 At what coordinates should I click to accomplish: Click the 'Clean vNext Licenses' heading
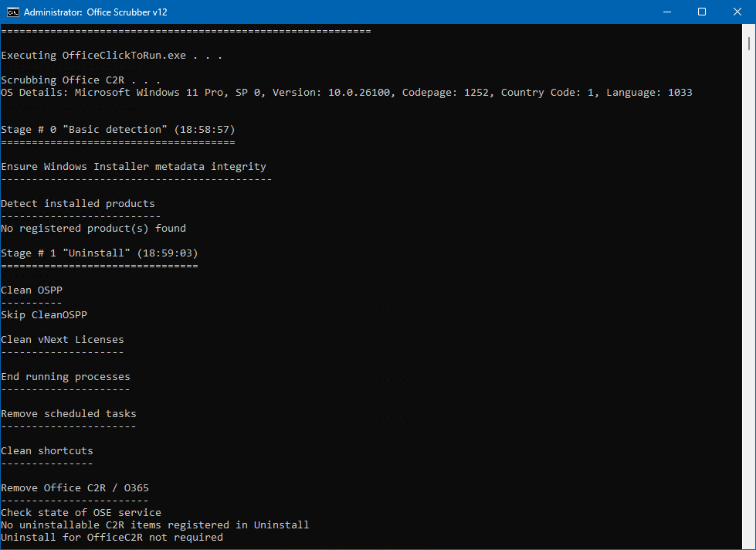coord(63,340)
